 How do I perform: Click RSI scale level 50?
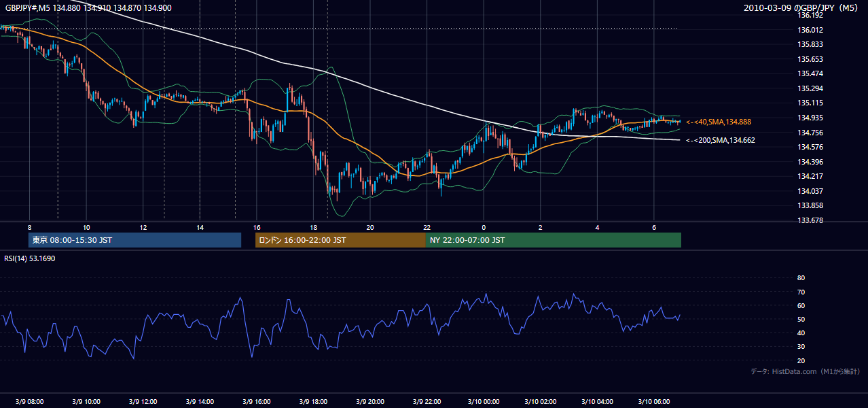pos(801,319)
